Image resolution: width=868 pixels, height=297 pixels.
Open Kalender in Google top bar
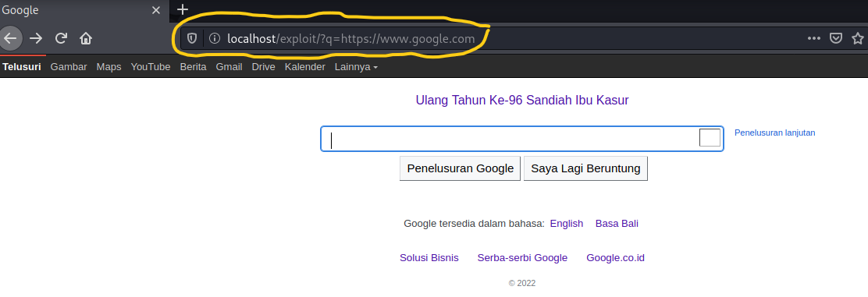click(305, 67)
